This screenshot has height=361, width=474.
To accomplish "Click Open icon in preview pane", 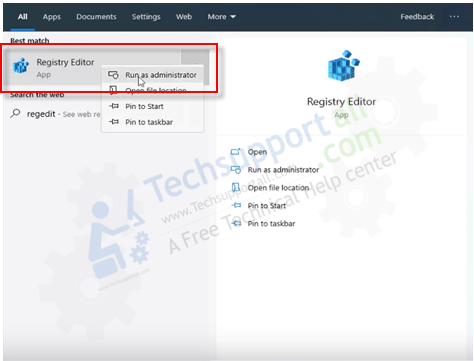I will 235,152.
